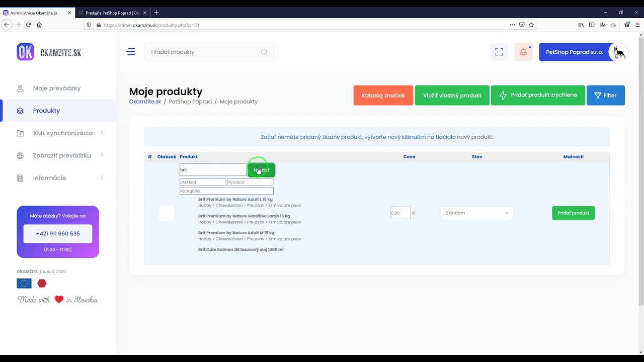
Task: Enable fullscreen mode with the expand icon
Action: tap(499, 52)
